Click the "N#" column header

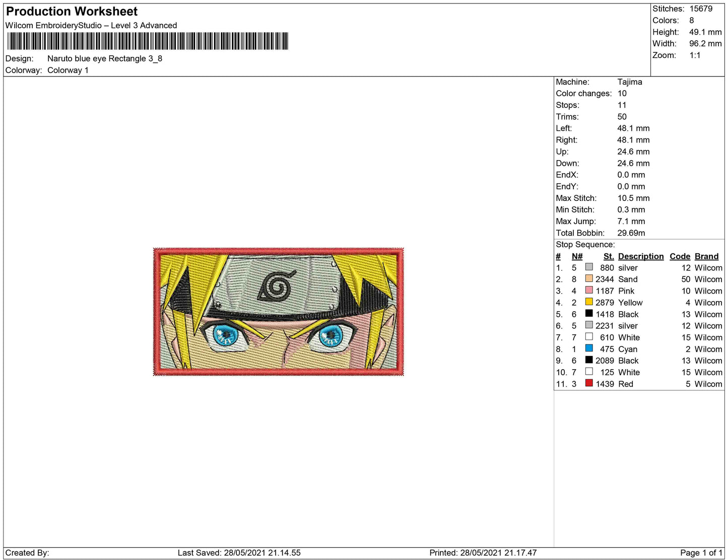pos(577,256)
